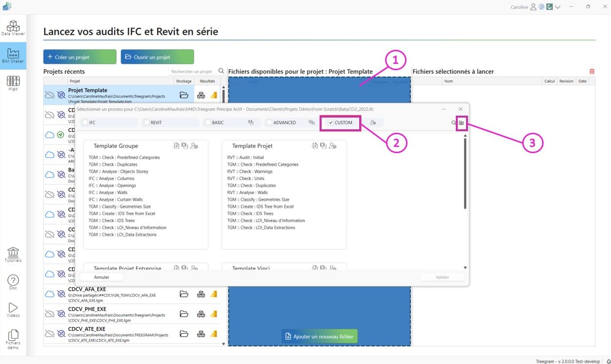Click the Créer un projet button
The image size is (611, 364).
[x=80, y=57]
